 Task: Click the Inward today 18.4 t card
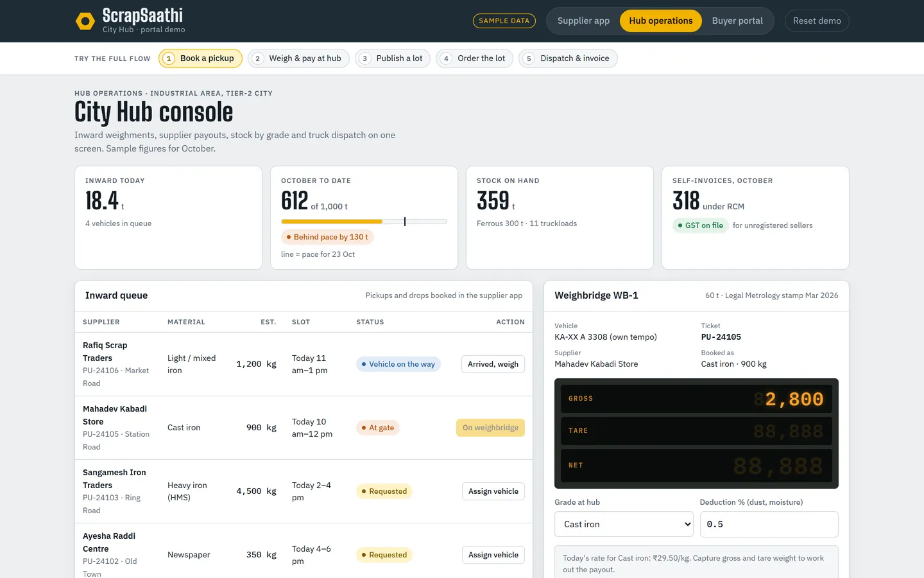pos(168,218)
